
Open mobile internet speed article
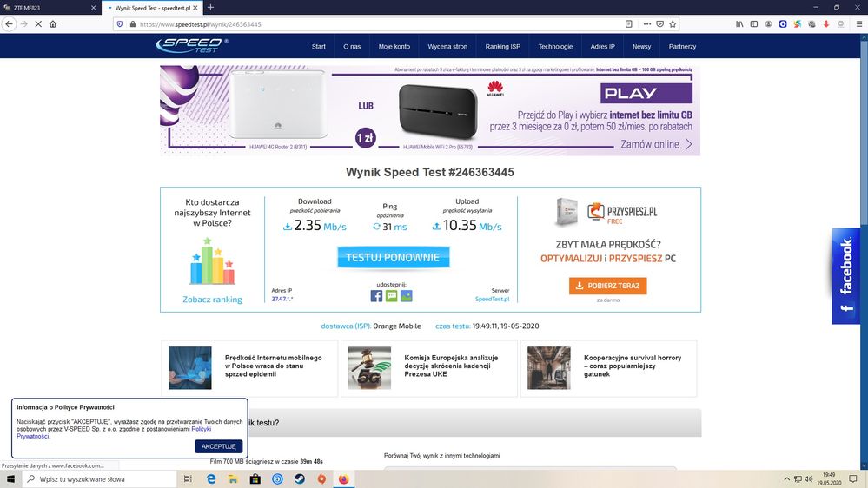pyautogui.click(x=274, y=366)
